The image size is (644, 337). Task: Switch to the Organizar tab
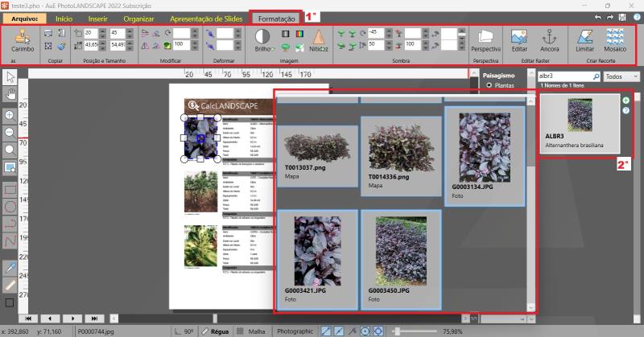click(138, 18)
